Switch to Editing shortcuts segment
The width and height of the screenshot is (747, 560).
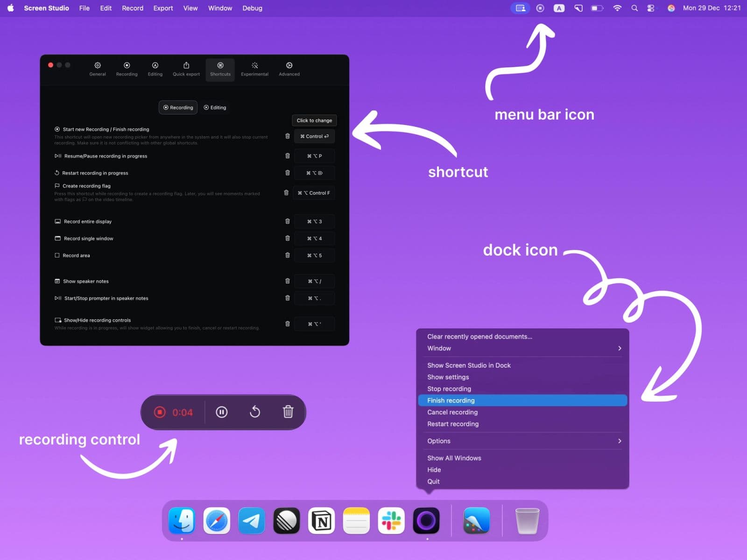[x=215, y=107]
